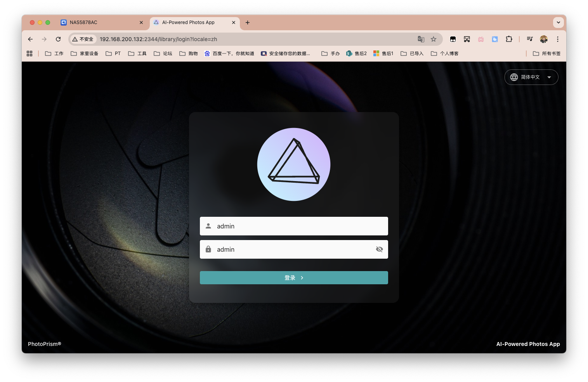Click the translate page icon
Screen dimensions: 588x382
click(x=421, y=39)
